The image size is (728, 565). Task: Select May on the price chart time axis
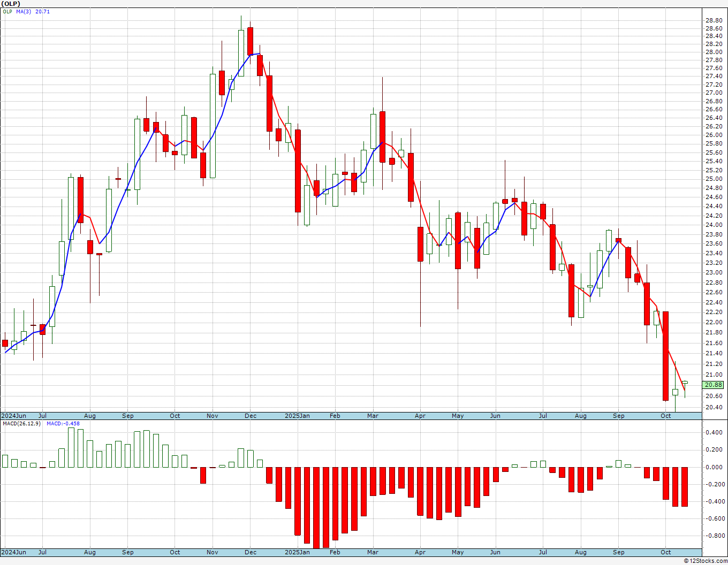point(458,416)
